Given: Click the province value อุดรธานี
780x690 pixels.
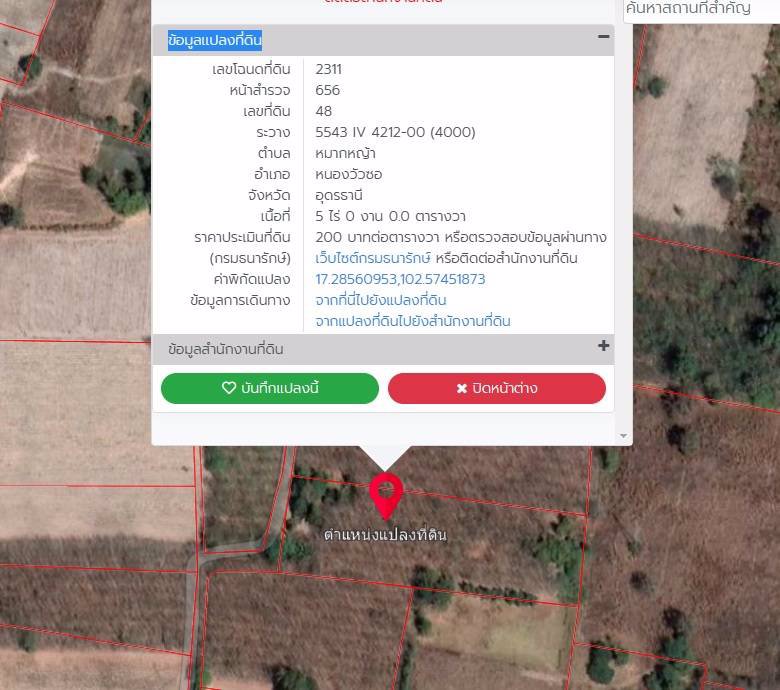Looking at the screenshot, I should 339,195.
